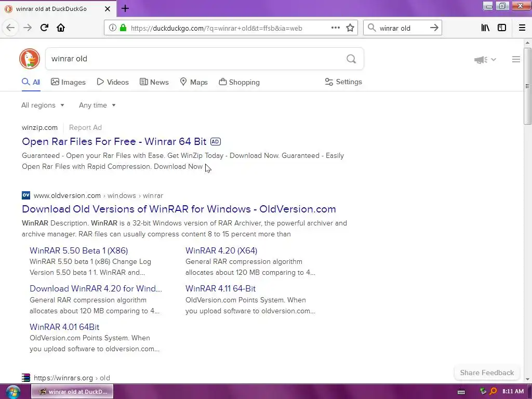532x399 pixels.
Task: Click the oldversion.com favicon
Action: pyautogui.click(x=26, y=195)
